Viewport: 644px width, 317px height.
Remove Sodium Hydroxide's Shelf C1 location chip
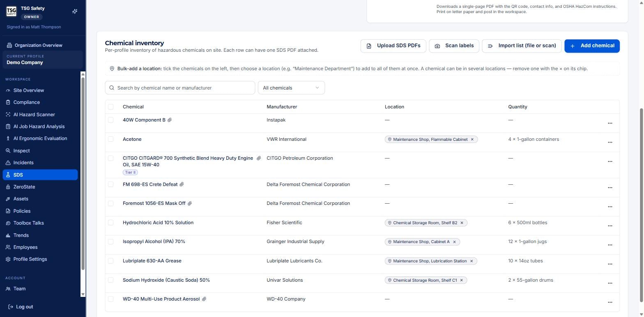pos(461,280)
